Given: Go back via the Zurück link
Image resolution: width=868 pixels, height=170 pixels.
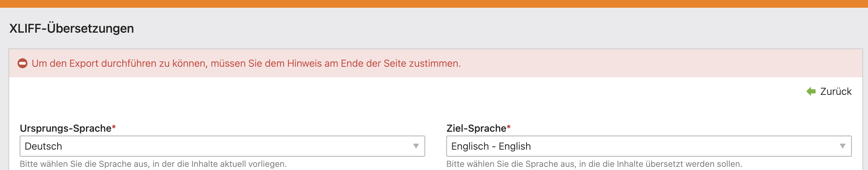Looking at the screenshot, I should pyautogui.click(x=836, y=92).
